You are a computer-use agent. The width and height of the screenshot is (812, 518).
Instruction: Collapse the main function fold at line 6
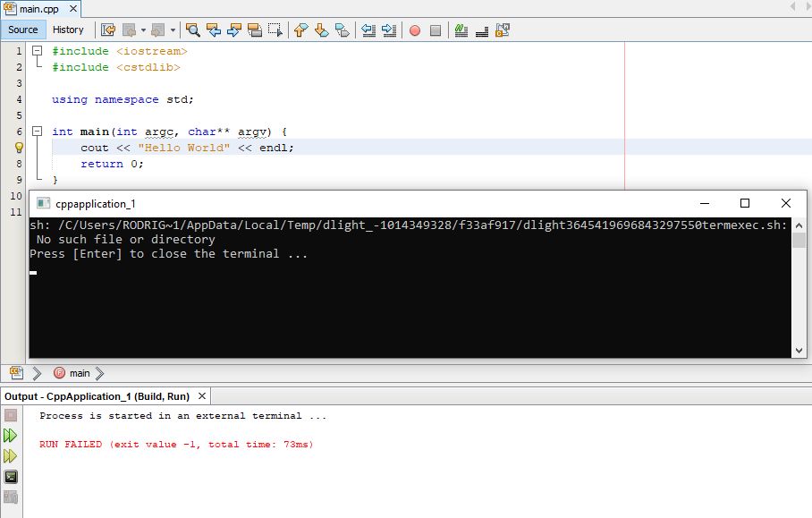pos(37,131)
